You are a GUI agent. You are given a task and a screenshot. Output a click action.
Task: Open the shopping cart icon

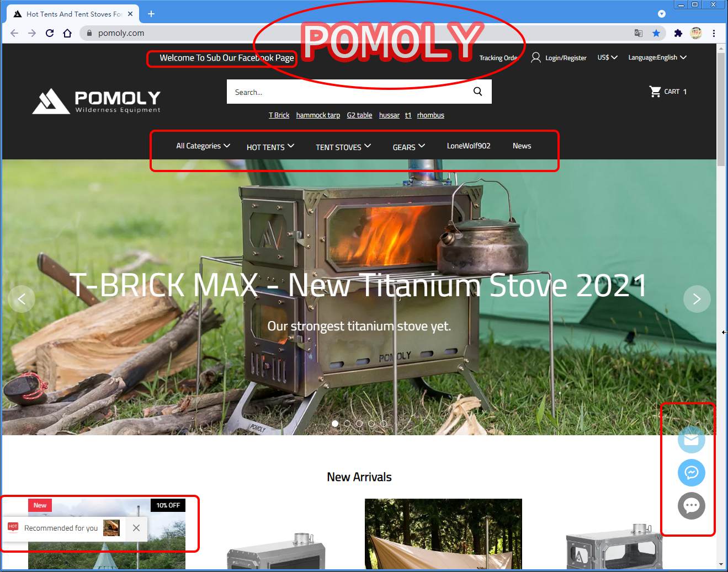[x=655, y=92]
